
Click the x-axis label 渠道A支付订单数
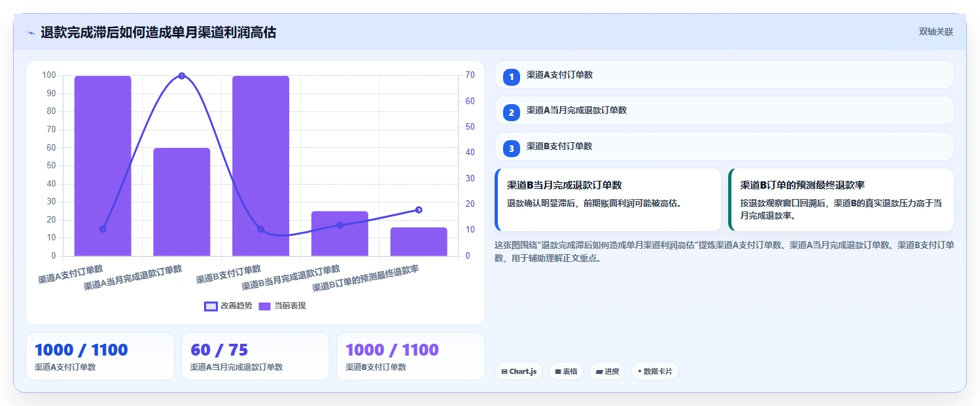(x=71, y=274)
